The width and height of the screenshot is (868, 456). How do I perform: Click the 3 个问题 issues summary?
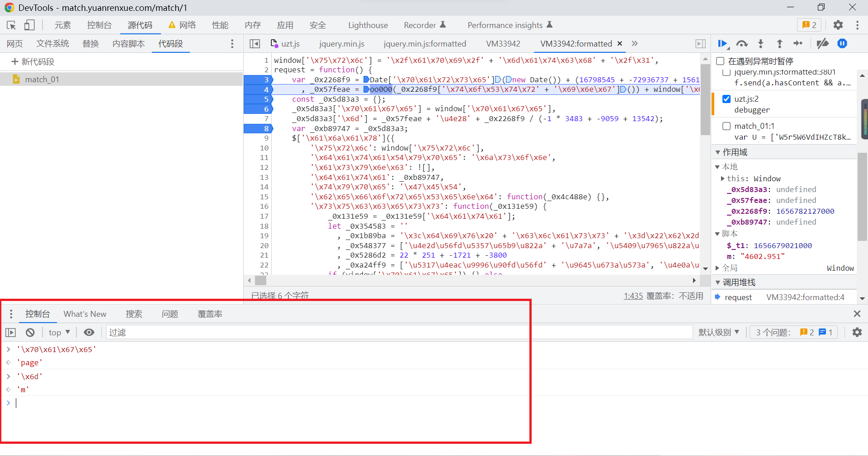point(794,333)
